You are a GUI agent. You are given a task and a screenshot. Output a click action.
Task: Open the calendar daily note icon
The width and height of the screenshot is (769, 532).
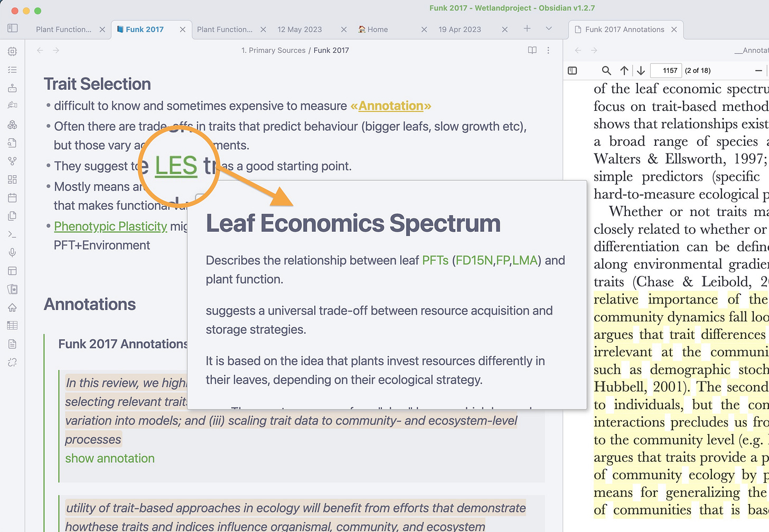(12, 198)
